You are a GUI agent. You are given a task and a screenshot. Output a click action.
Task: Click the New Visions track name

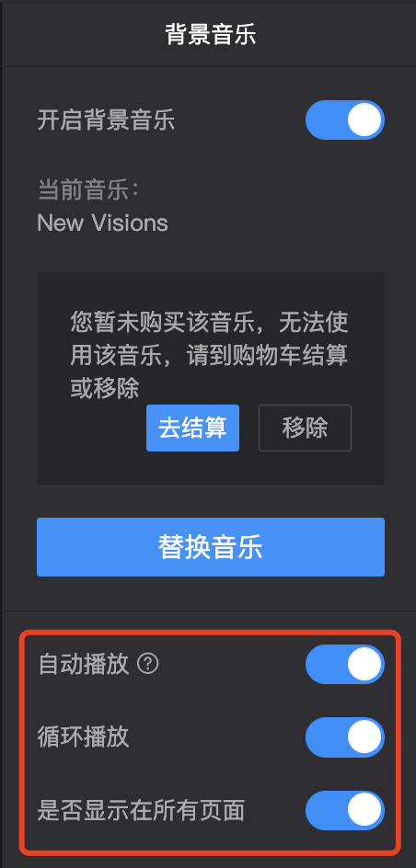(x=102, y=223)
